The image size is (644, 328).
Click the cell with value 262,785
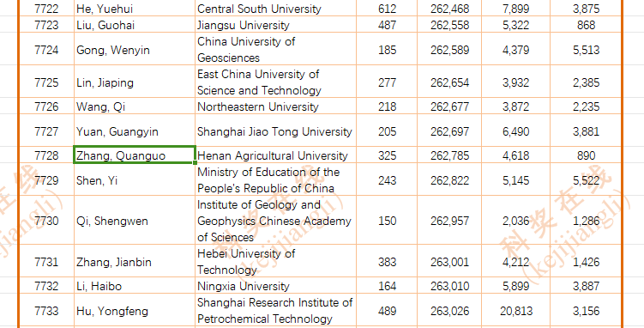[449, 155]
